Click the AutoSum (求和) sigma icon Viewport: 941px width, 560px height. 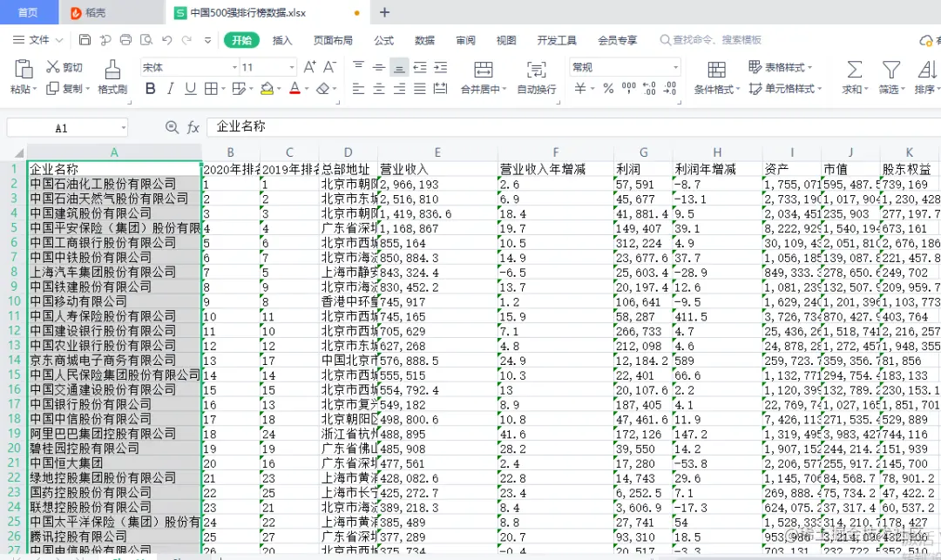[854, 70]
